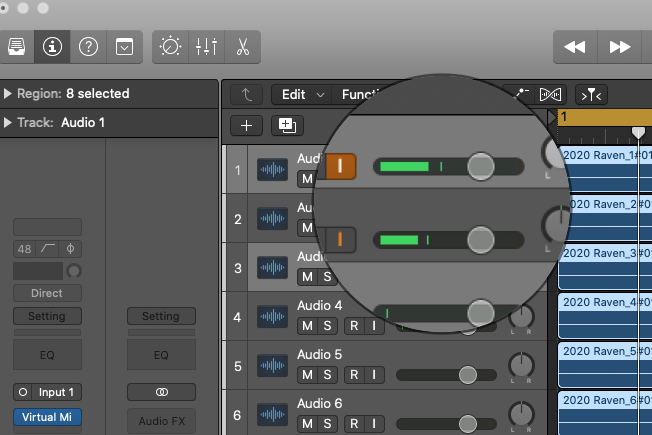Image resolution: width=652 pixels, height=435 pixels.
Task: Select Audio 5 track waveform icon
Action: coord(272,366)
